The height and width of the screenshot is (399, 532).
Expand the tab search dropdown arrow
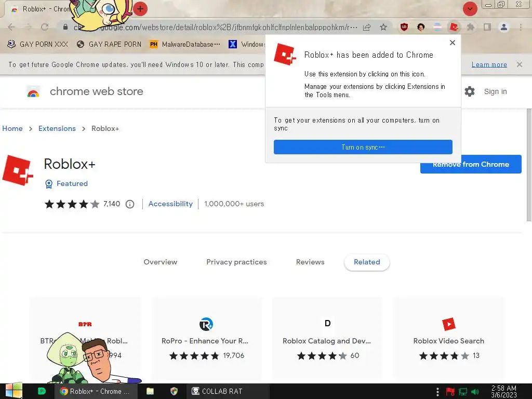(470, 9)
